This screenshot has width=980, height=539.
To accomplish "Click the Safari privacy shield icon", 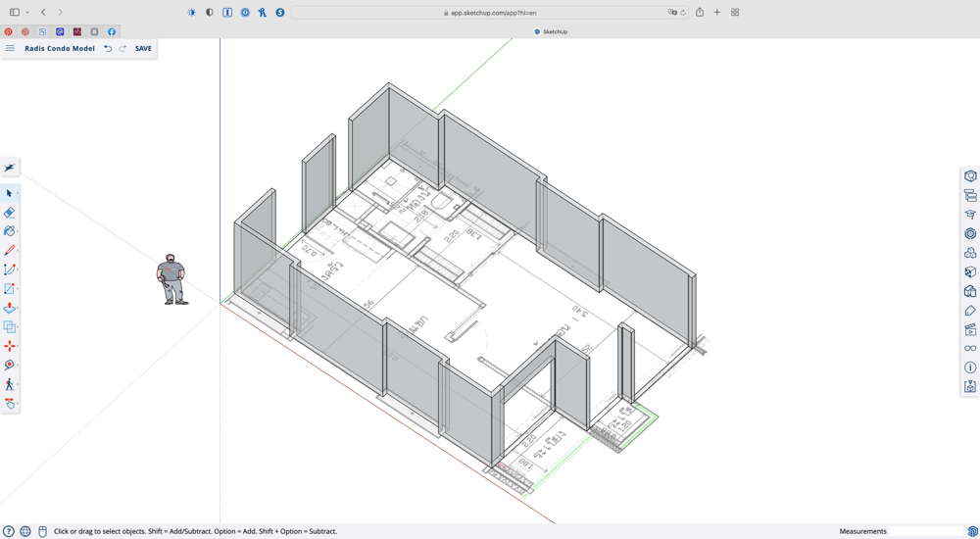I will (x=210, y=13).
